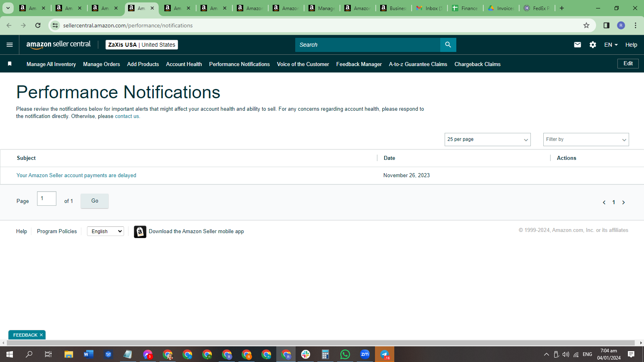Screen dimensions: 644x362
Task: Click the Edit favorites button
Action: click(x=628, y=64)
